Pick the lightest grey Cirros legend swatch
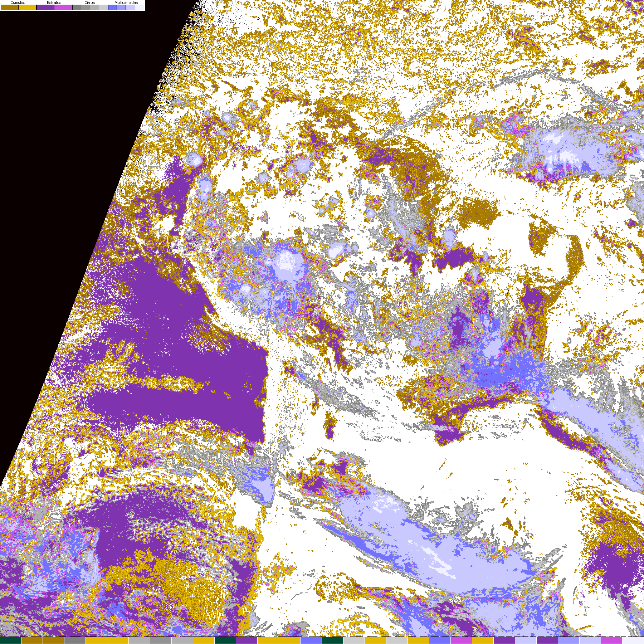 point(103,7)
